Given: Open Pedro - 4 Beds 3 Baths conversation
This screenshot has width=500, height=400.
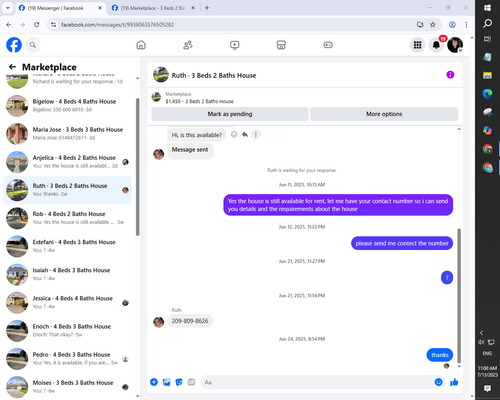Looking at the screenshot, I should click(x=67, y=359).
